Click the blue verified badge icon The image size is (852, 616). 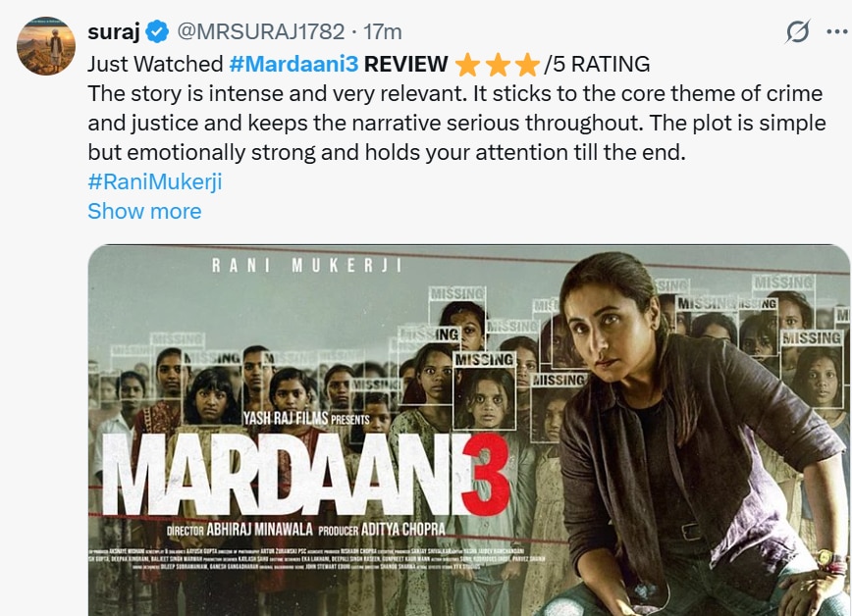point(158,31)
